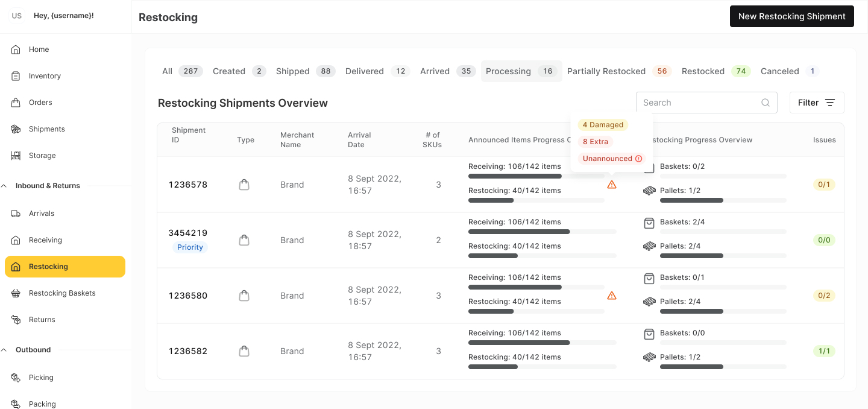Open the Filter options

point(817,103)
